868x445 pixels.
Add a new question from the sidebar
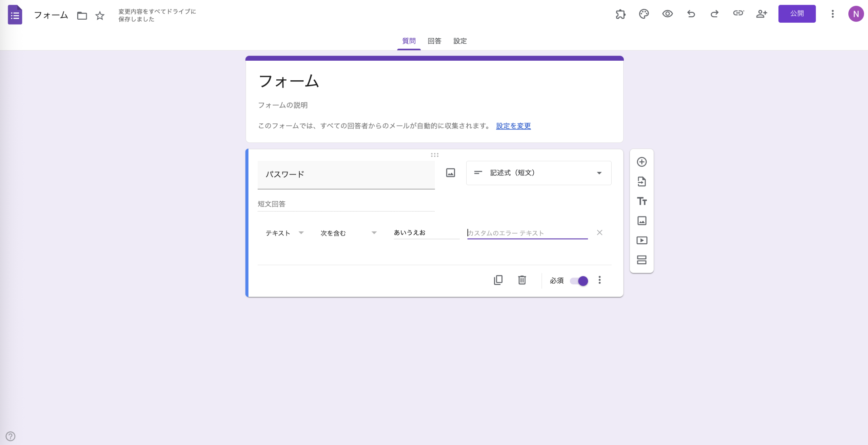(x=642, y=162)
